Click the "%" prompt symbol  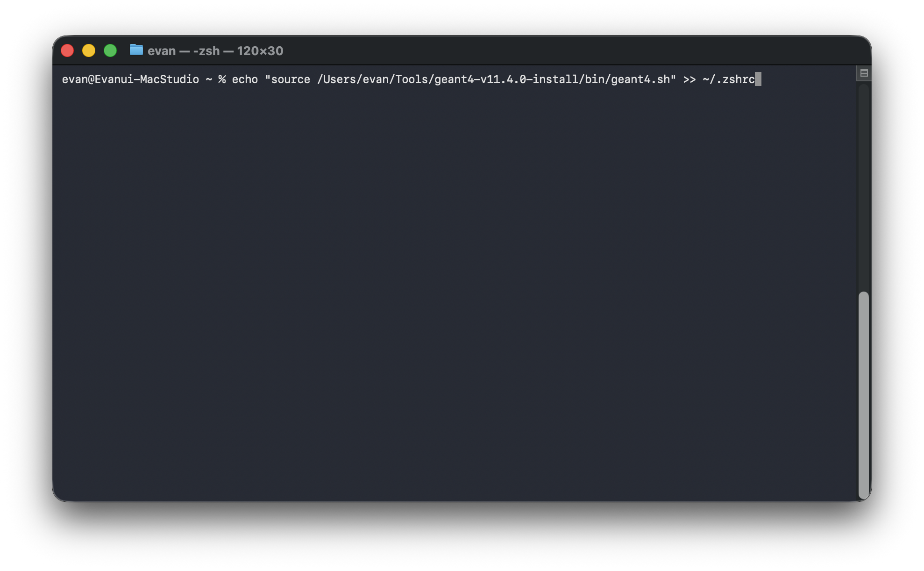[x=222, y=79]
